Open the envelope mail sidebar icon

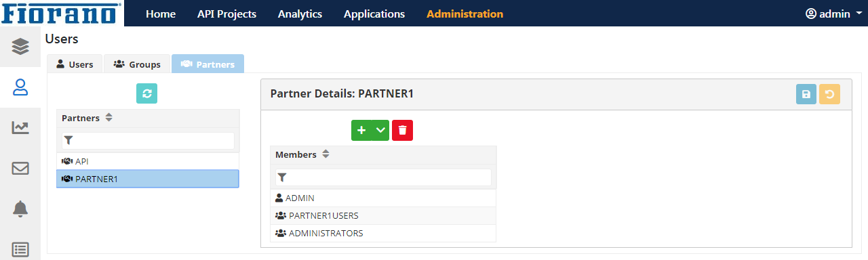click(20, 168)
